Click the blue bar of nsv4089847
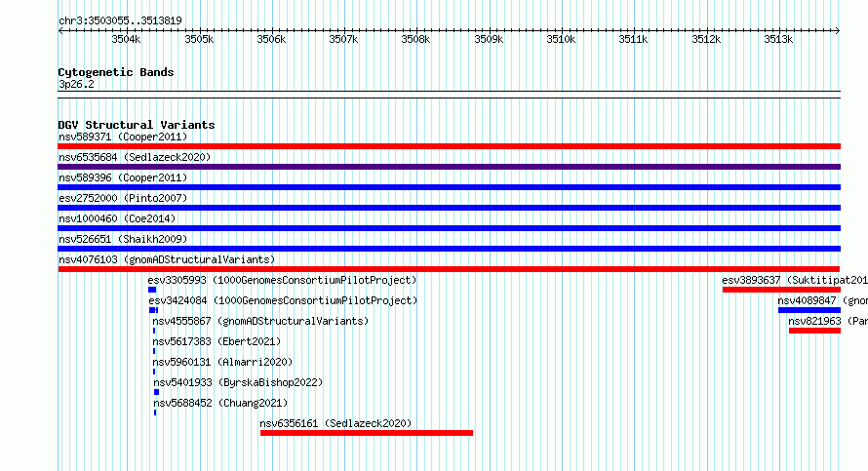This screenshot has height=471, width=868. tap(809, 310)
